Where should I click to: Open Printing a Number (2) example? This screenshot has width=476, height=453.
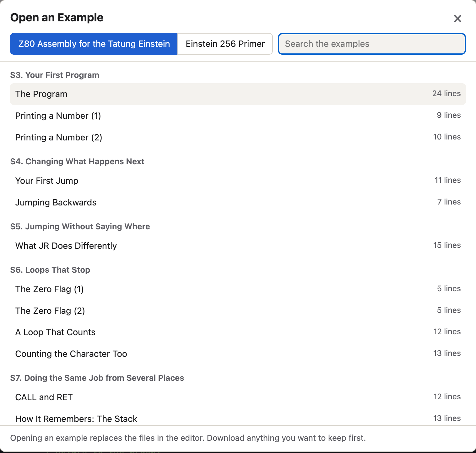(x=238, y=137)
